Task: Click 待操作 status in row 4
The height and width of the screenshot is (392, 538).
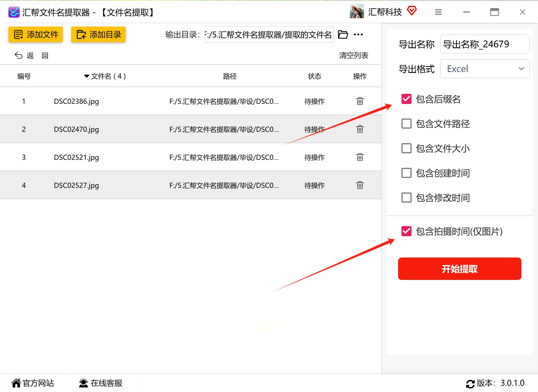Action: click(x=315, y=185)
